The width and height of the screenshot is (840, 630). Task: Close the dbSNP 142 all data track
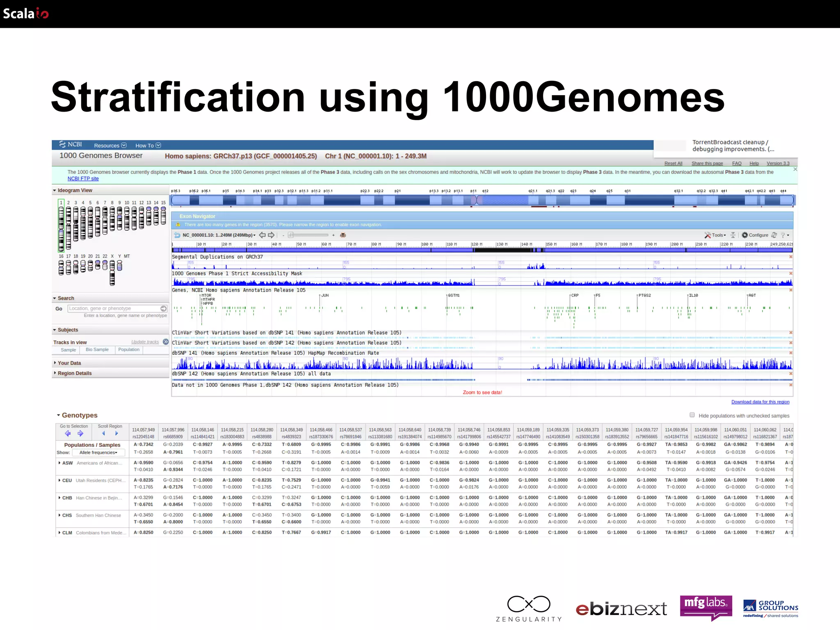coord(791,374)
